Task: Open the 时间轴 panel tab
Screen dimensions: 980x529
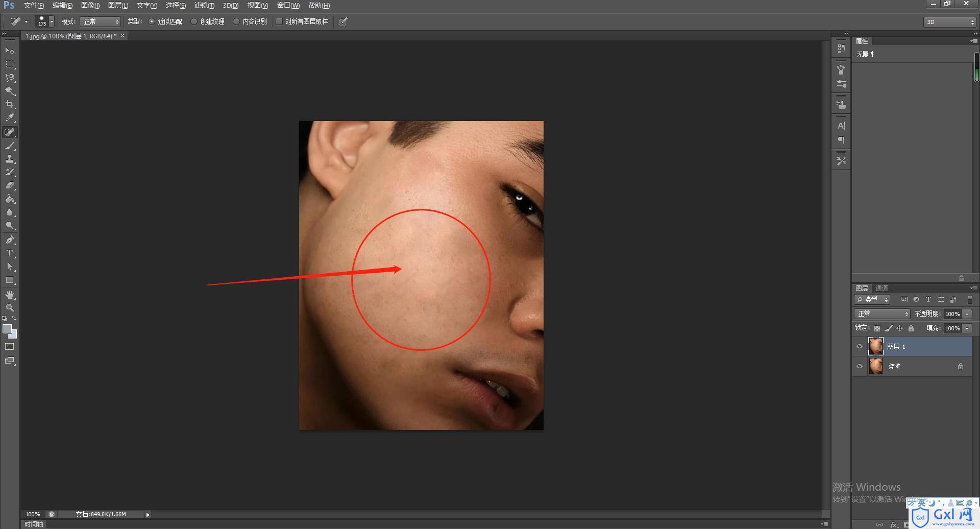Action: pyautogui.click(x=34, y=524)
